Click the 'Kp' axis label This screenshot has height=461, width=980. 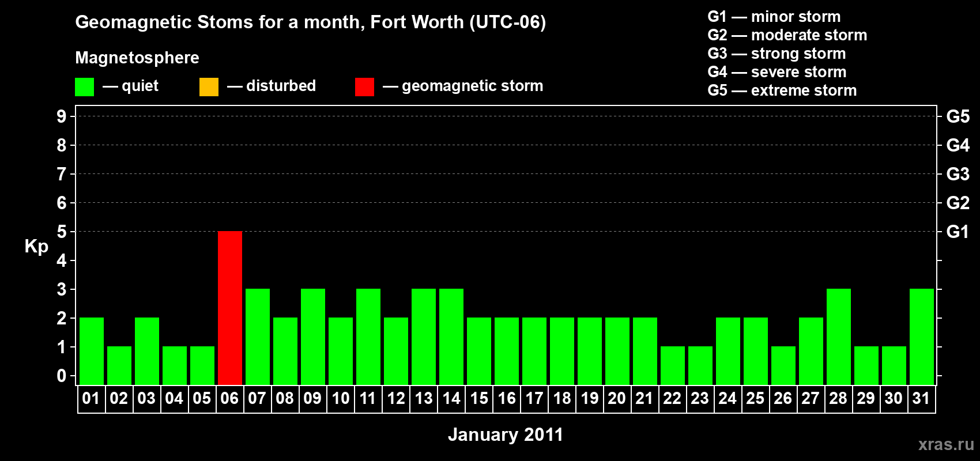(x=36, y=247)
